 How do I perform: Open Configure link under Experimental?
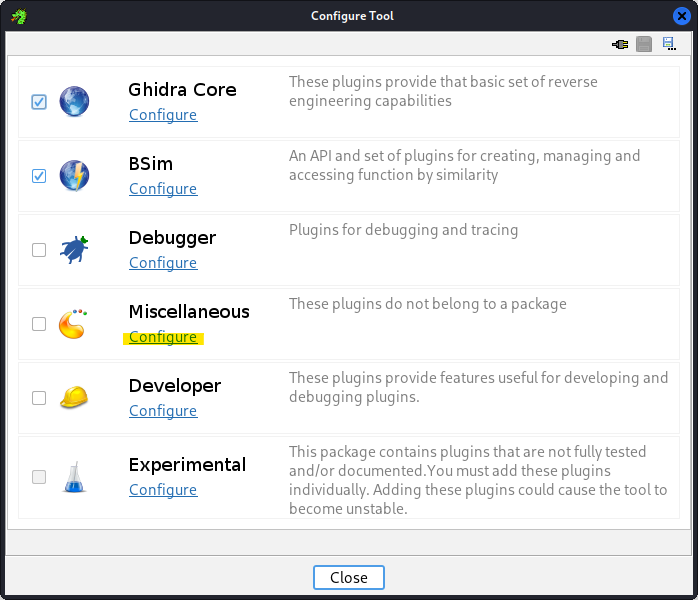[x=163, y=490]
